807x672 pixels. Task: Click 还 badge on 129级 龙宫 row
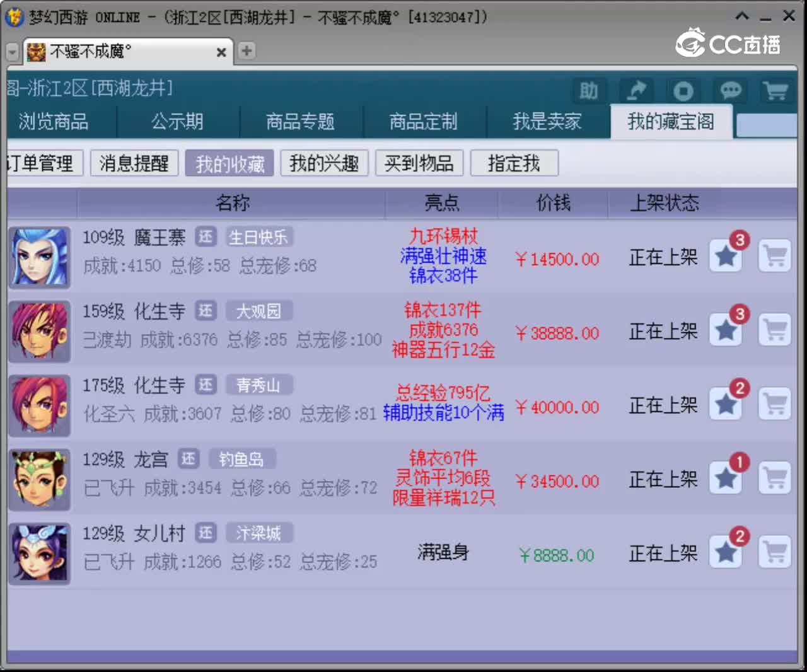click(189, 458)
